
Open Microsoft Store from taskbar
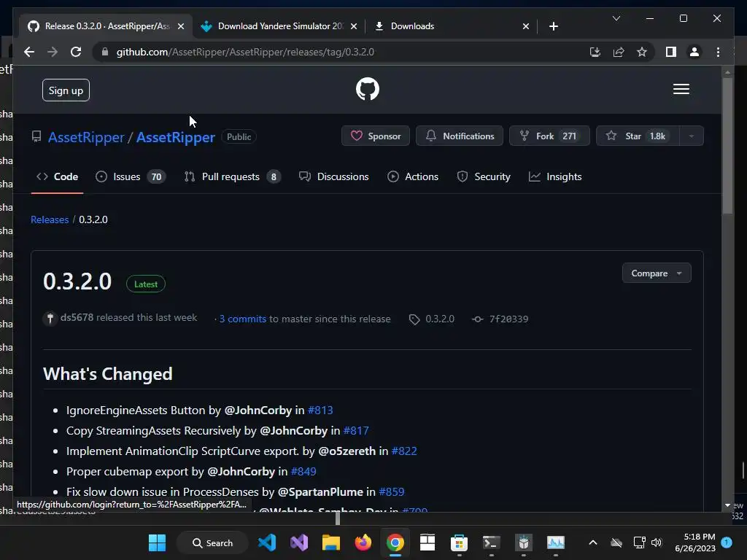coord(460,542)
